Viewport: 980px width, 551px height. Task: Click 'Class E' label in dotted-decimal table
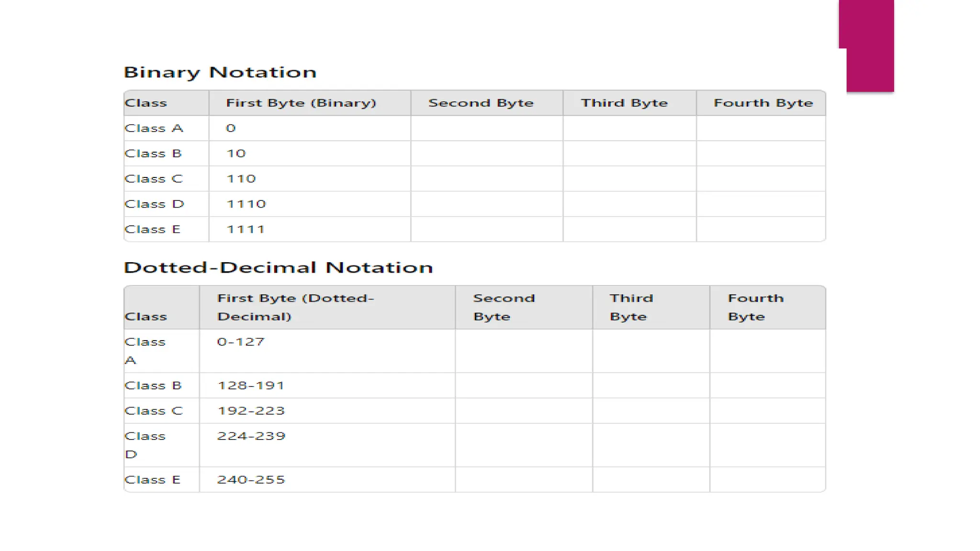152,480
